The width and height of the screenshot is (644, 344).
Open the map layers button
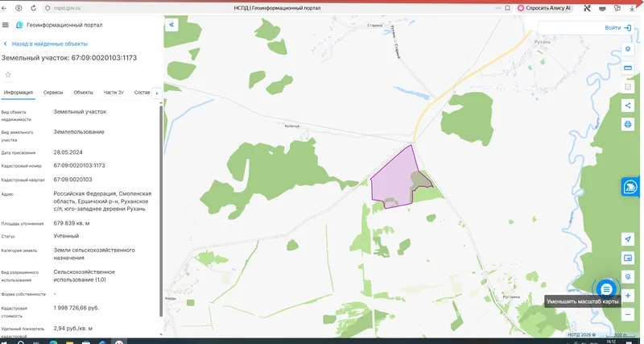(x=628, y=49)
